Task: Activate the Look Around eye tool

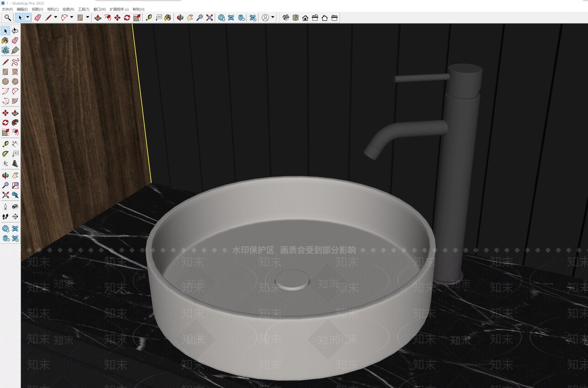Action: pos(15,207)
